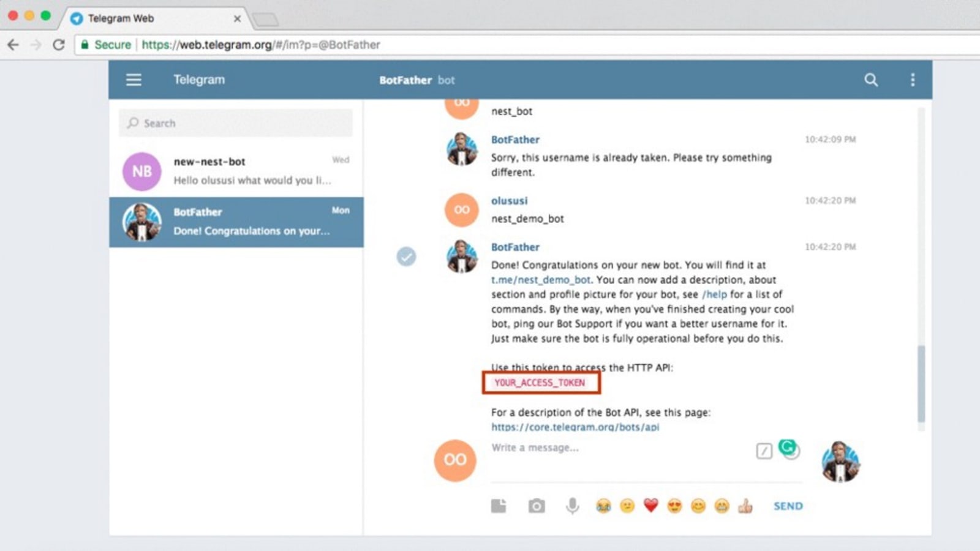Click BotFather title in chat header
This screenshot has width=980, height=551.
(405, 80)
